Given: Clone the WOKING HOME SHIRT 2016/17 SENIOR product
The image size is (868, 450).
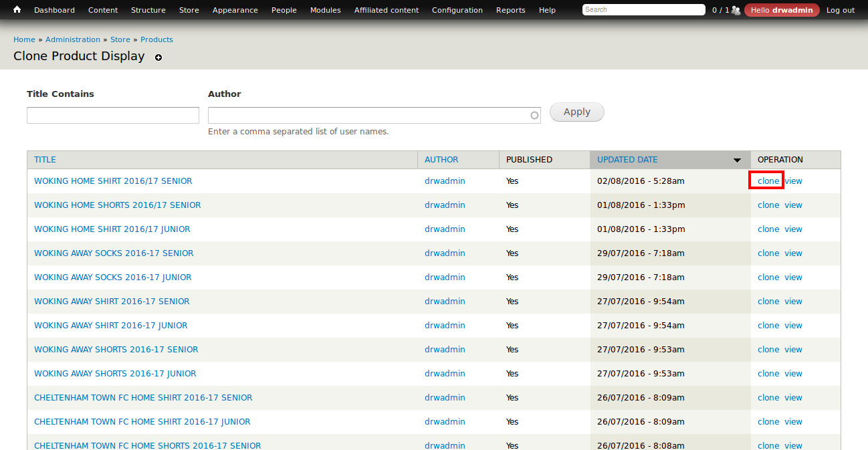Looking at the screenshot, I should pos(768,181).
